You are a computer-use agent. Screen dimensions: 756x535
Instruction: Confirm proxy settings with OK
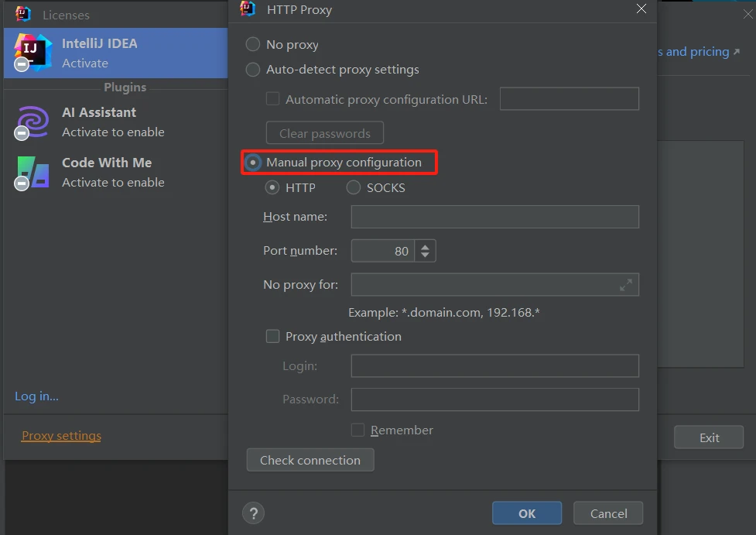coord(527,513)
